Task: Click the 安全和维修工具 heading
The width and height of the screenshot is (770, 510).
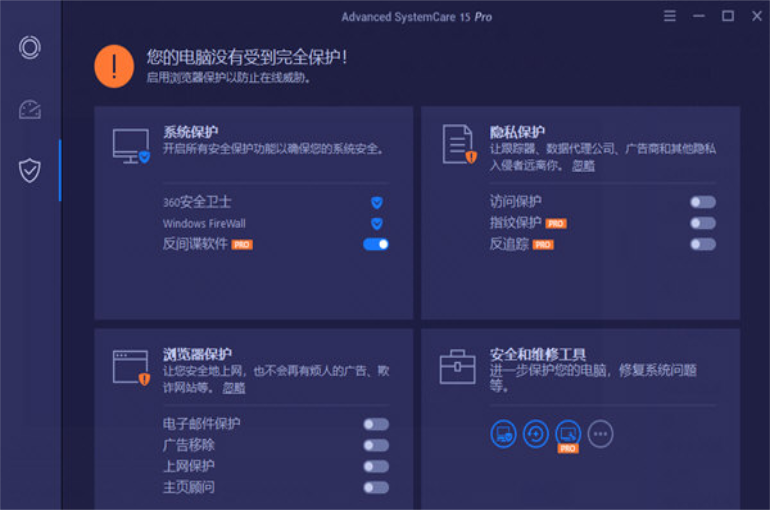Action: [538, 354]
